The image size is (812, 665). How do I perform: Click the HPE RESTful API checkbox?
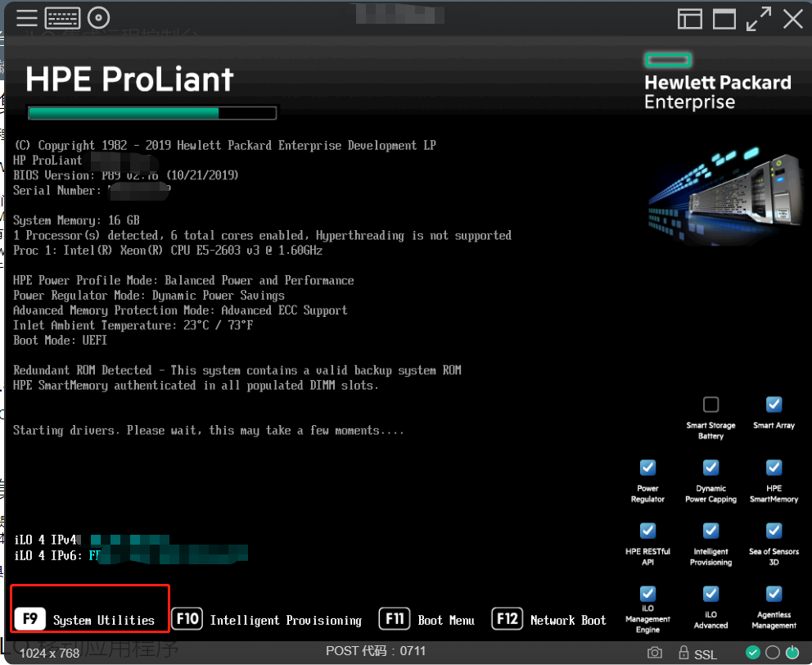647,531
